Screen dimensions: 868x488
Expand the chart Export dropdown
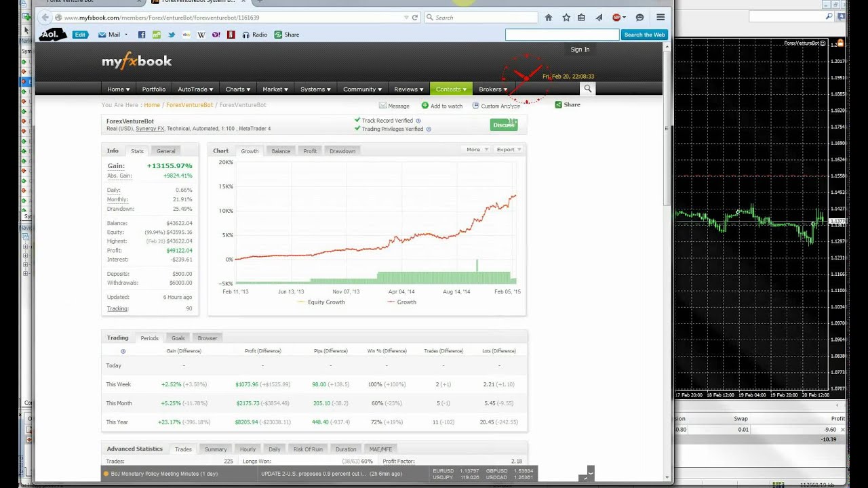pyautogui.click(x=509, y=150)
